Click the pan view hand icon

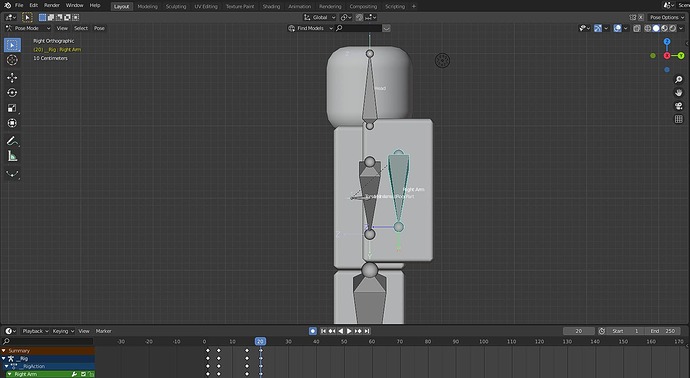click(679, 93)
